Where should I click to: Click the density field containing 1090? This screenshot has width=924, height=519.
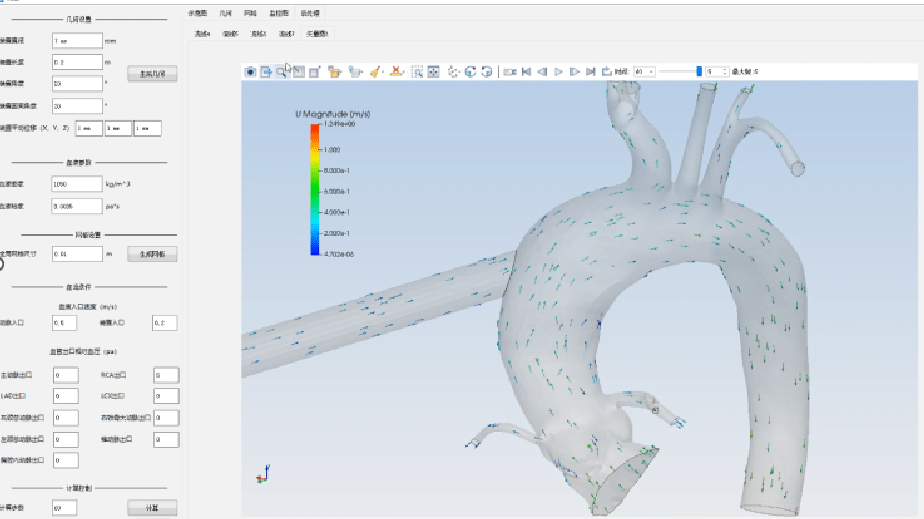click(x=77, y=185)
